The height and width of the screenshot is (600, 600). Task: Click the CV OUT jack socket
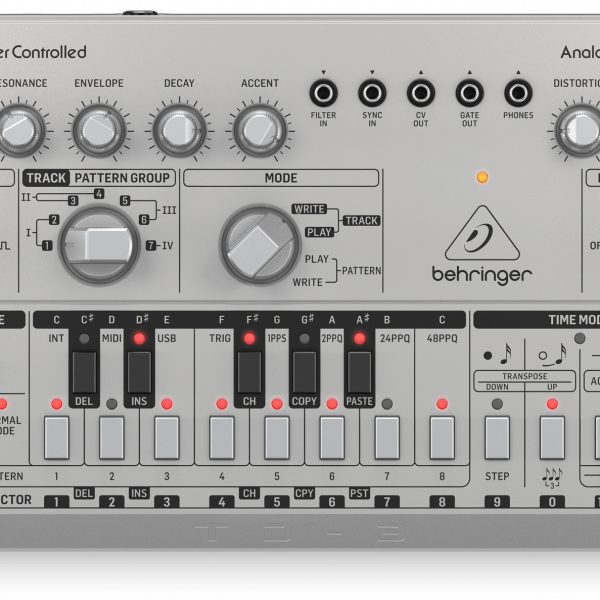421,94
